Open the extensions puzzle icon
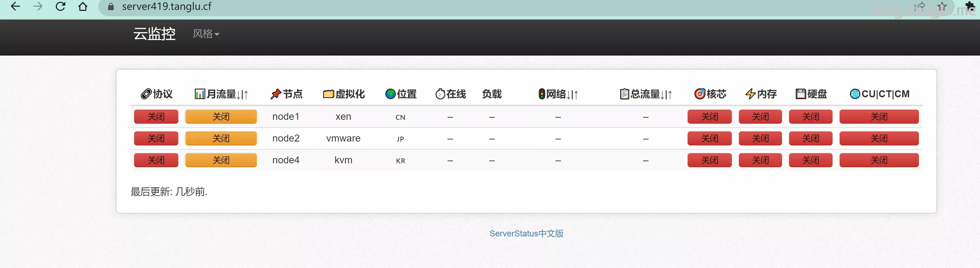 point(970,6)
